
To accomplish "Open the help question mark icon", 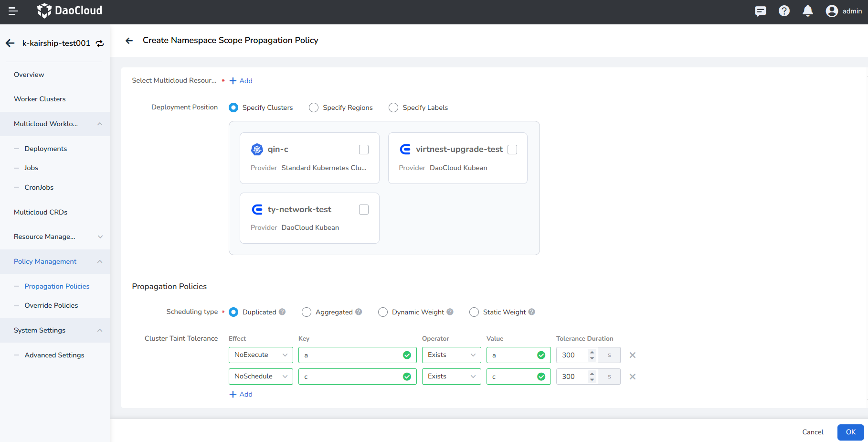I will click(x=784, y=11).
